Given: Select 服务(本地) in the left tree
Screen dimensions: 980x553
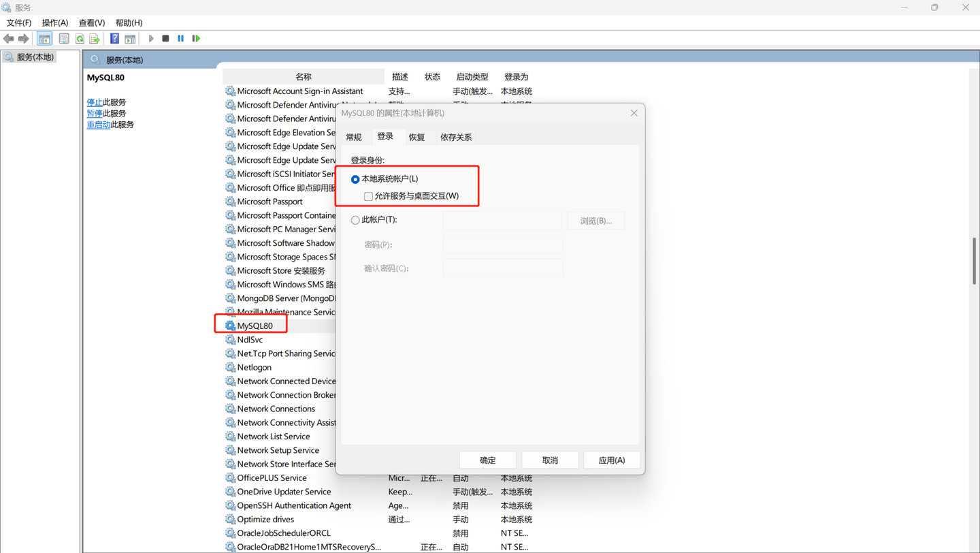Looking at the screenshot, I should pos(29,57).
